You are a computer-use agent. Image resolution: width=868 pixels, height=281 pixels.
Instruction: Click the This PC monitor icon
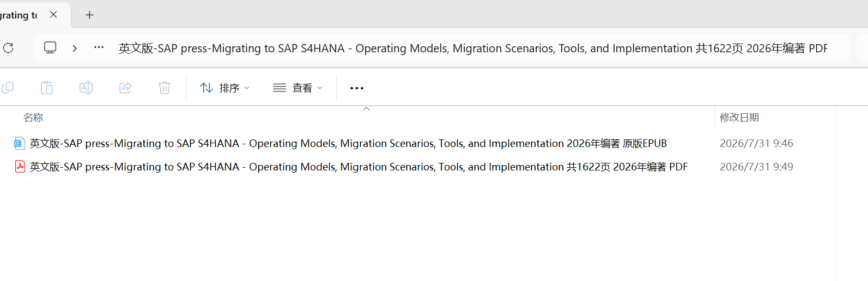pos(50,48)
